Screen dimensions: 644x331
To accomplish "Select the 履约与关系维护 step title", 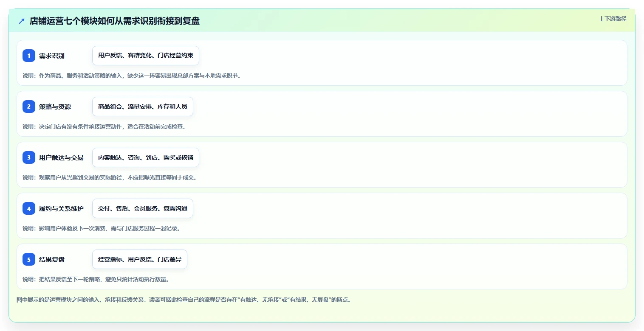I will click(x=61, y=208).
